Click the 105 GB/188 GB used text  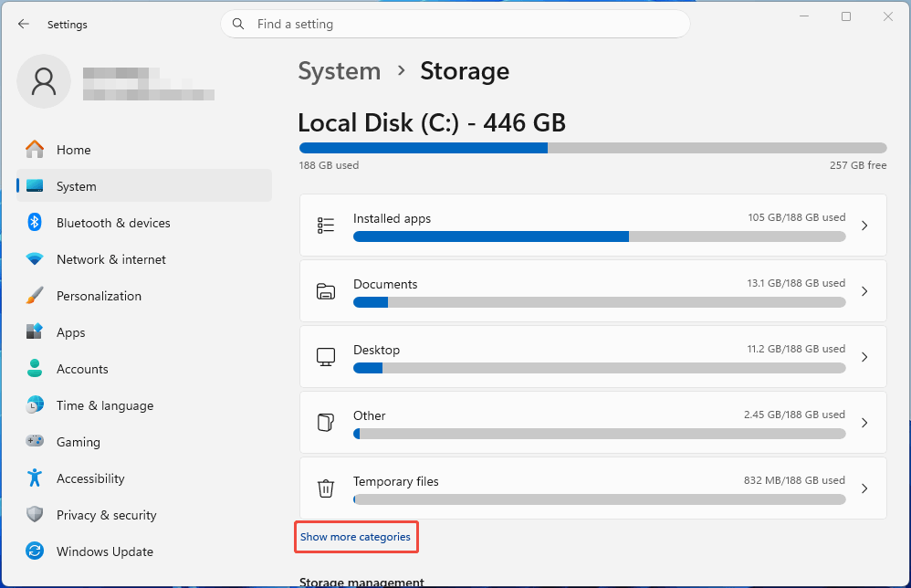[797, 217]
